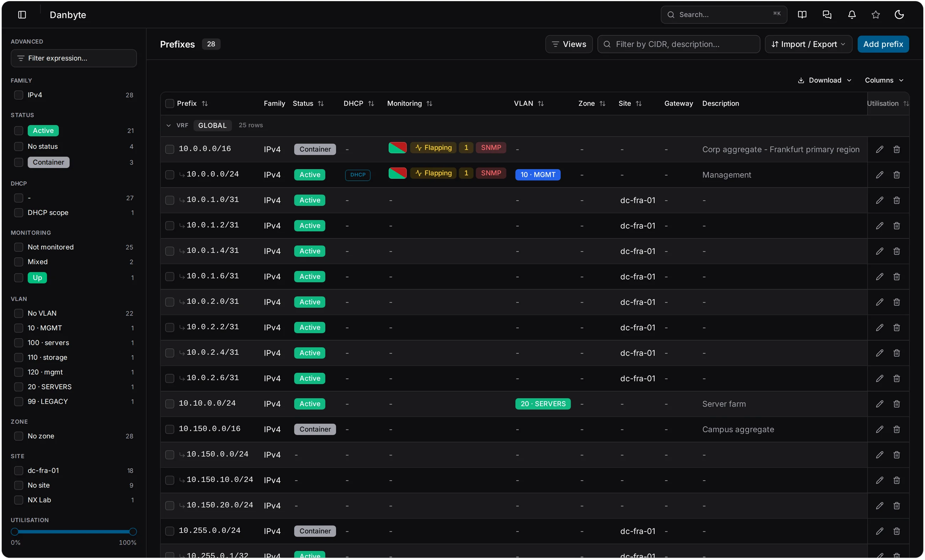The image size is (925, 560).
Task: Edit the 10.0.0.0/24 Management prefix
Action: point(879,175)
